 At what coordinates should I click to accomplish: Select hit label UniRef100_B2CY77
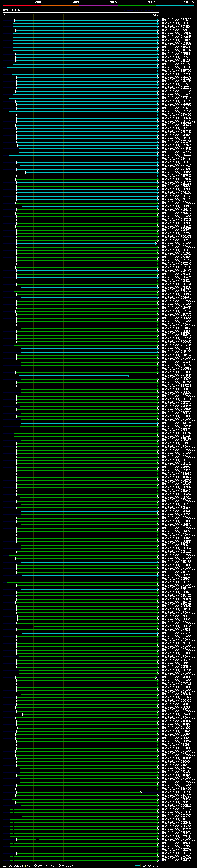[x=177, y=460]
